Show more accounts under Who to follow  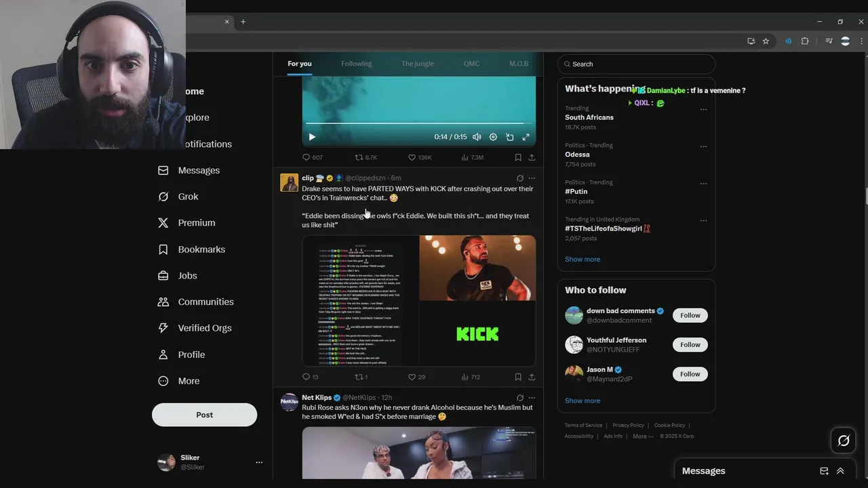point(583,401)
